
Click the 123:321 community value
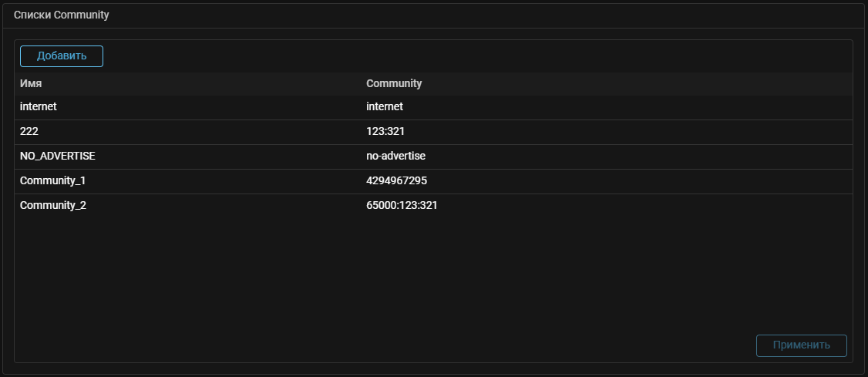coord(385,132)
